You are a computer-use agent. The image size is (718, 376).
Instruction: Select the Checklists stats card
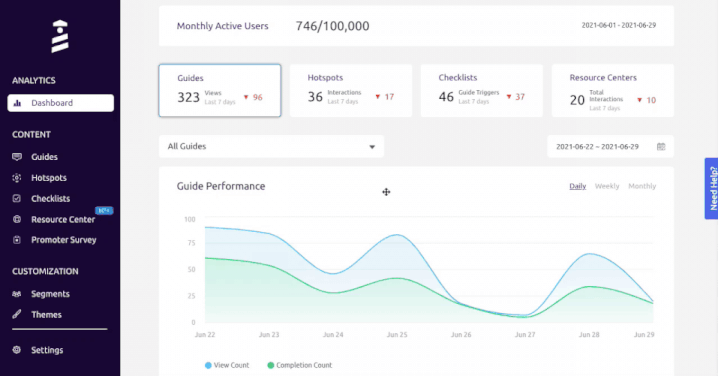(482, 91)
